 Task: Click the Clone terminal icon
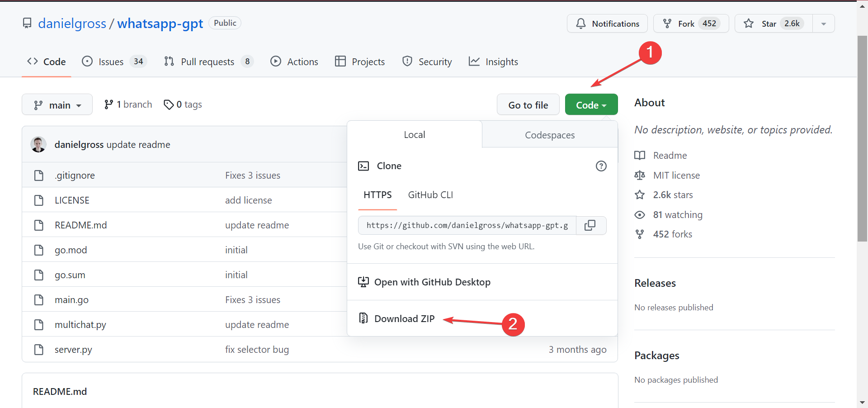[363, 166]
